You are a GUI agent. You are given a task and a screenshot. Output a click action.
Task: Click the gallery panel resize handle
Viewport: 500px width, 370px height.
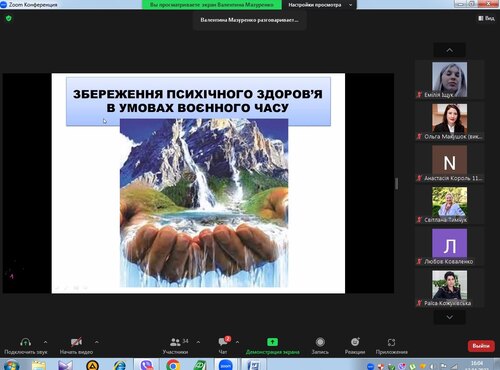click(x=396, y=184)
